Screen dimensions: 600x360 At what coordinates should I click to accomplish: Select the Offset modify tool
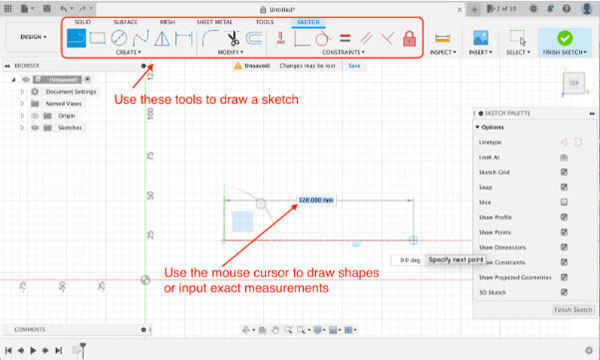coord(254,38)
